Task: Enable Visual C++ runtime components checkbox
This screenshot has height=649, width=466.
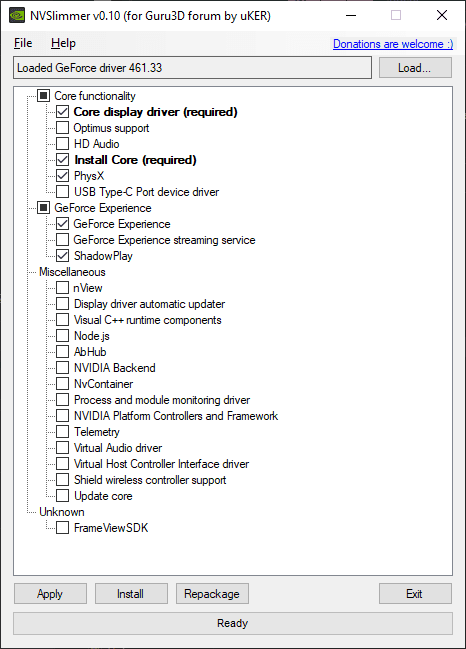Action: [62, 320]
